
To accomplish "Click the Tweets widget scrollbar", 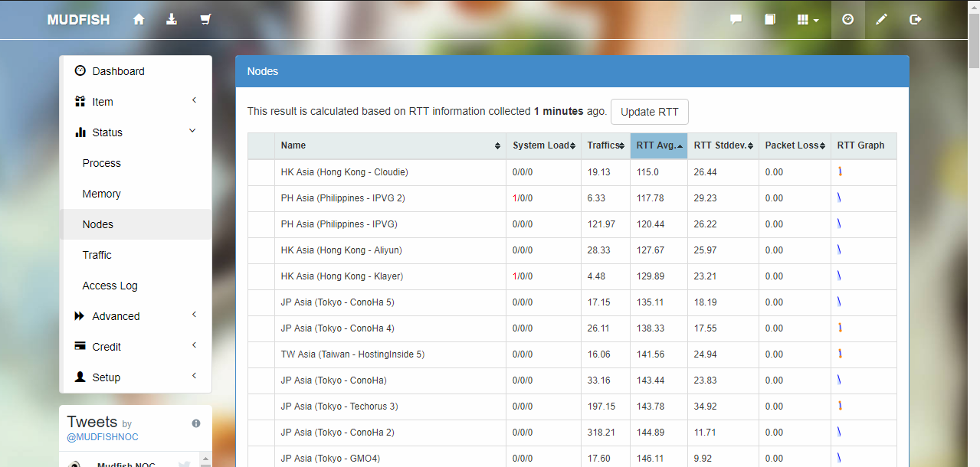I will pos(205,459).
